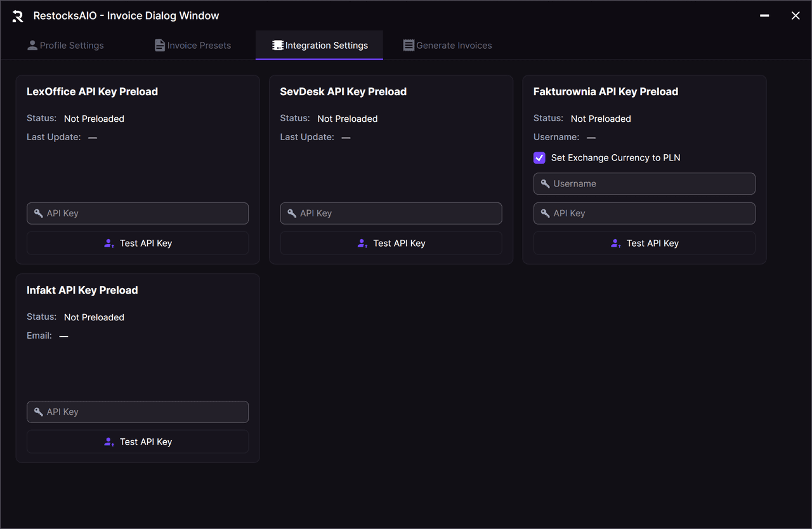Uncheck Set Exchange Currency to PLN
This screenshot has width=812, height=529.
(539, 158)
